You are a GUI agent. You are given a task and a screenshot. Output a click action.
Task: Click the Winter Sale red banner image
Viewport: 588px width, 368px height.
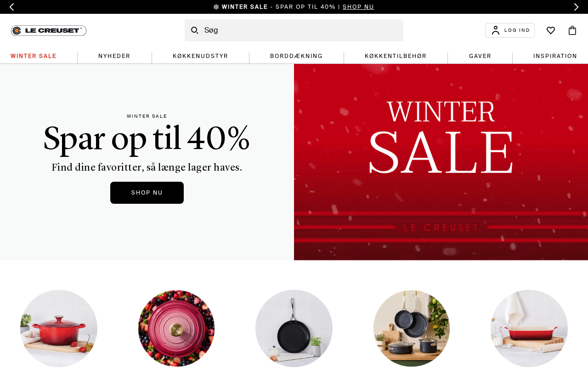pyautogui.click(x=441, y=162)
